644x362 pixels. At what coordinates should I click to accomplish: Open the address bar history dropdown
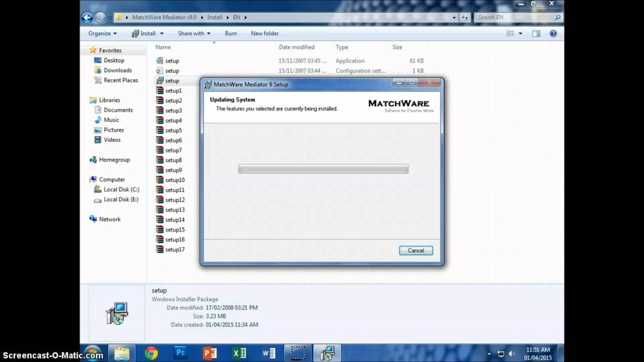(454, 17)
